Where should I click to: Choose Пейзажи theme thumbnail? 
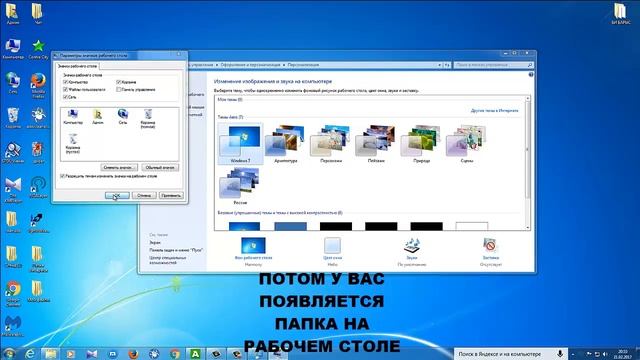(x=376, y=144)
